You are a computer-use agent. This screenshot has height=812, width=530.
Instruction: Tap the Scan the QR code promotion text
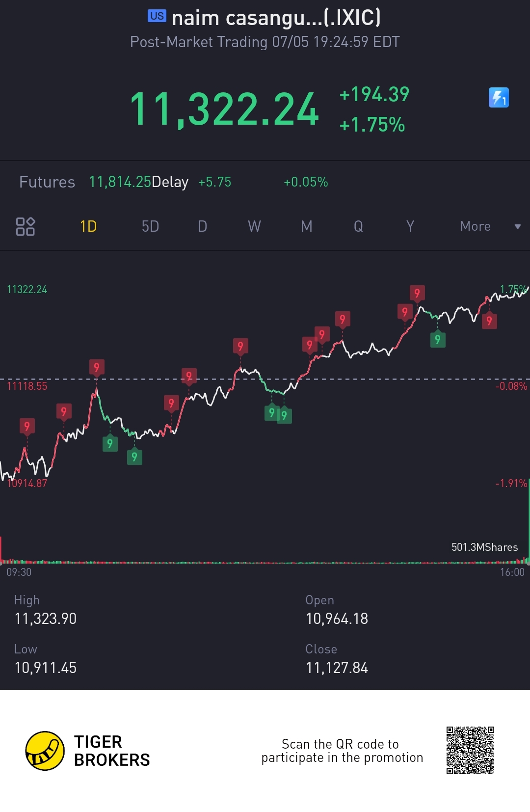click(x=342, y=751)
